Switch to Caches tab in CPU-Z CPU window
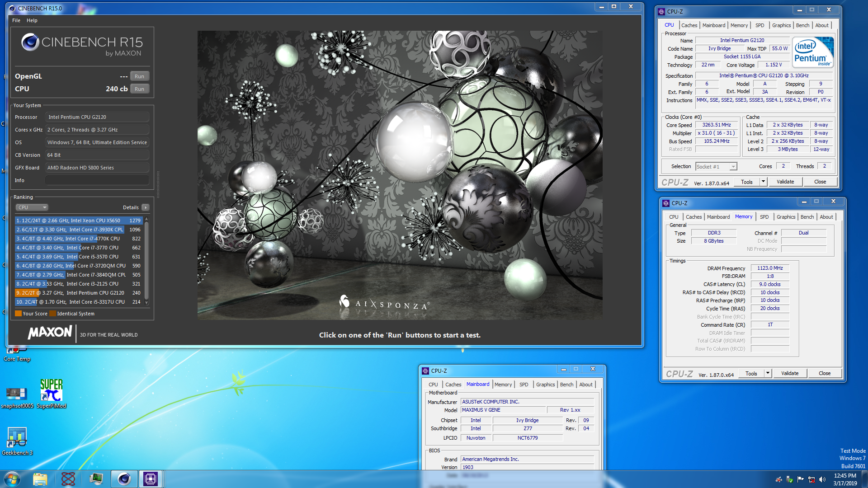Viewport: 868px width, 488px height. click(x=689, y=25)
